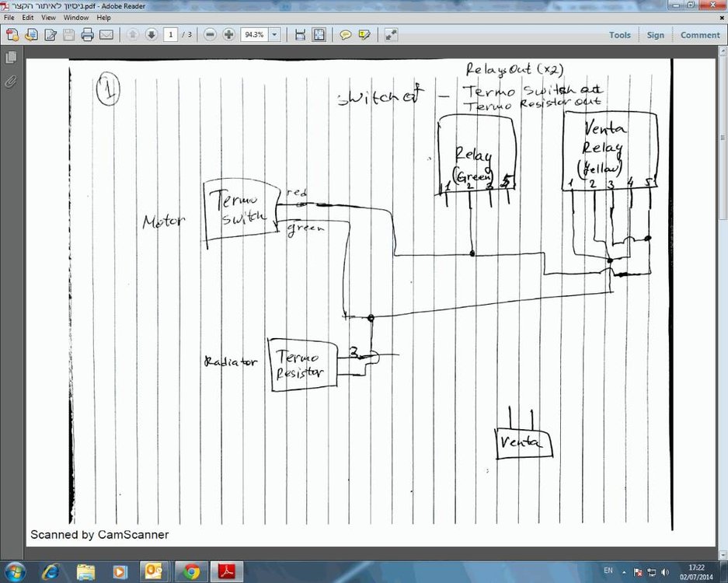This screenshot has height=583, width=728.
Task: Zoom in with the plus button
Action: pos(228,35)
